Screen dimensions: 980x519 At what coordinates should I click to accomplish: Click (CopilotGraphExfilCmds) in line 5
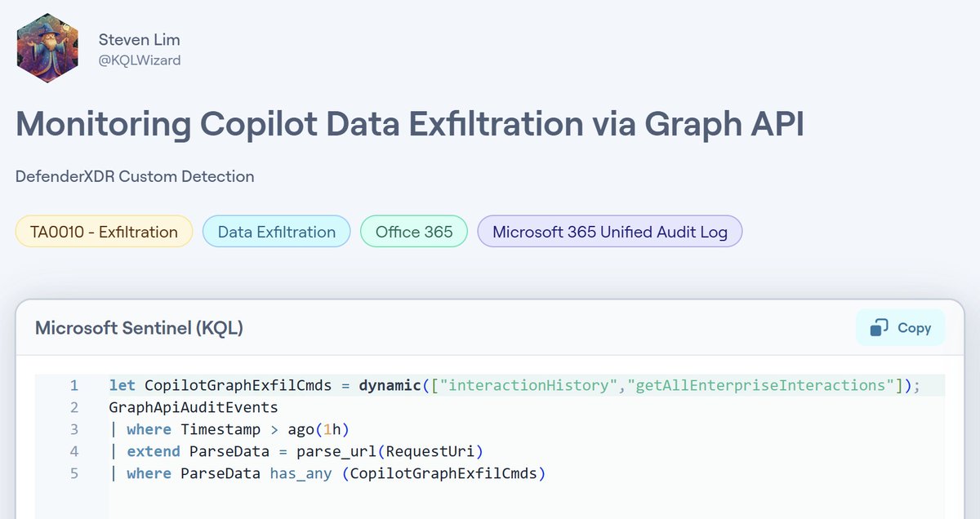[443, 473]
